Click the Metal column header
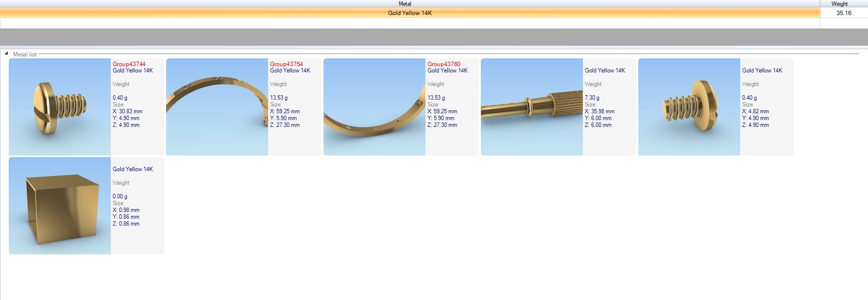This screenshot has width=868, height=300. 405,4
